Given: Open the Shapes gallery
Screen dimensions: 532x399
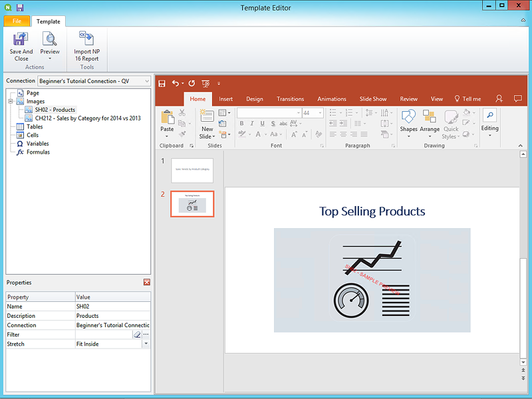Looking at the screenshot, I should (408, 118).
